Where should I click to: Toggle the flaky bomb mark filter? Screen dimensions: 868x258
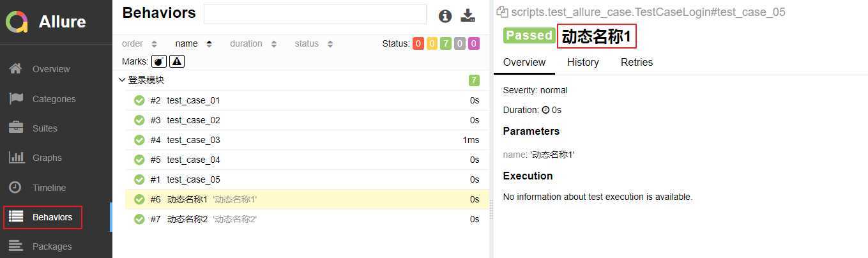coord(158,61)
